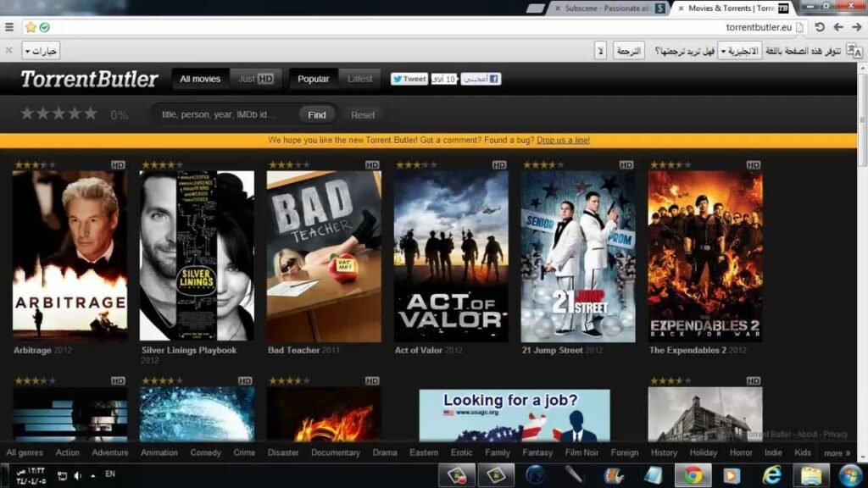Image resolution: width=868 pixels, height=488 pixels.
Task: Open the translation options dropdown (خيارات)
Action: coord(41,51)
